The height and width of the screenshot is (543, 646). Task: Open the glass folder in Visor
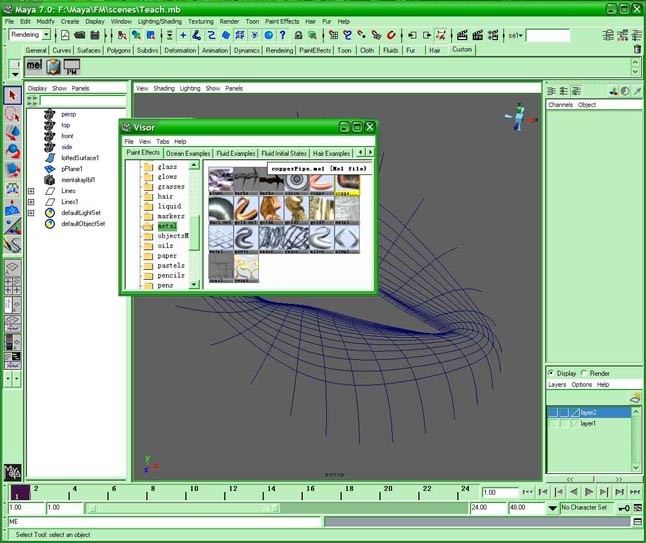tap(166, 166)
